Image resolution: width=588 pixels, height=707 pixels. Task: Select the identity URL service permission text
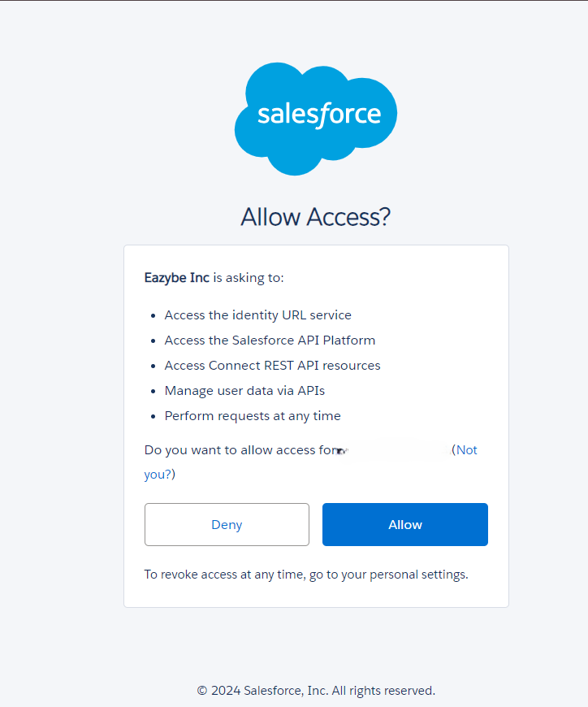point(257,314)
